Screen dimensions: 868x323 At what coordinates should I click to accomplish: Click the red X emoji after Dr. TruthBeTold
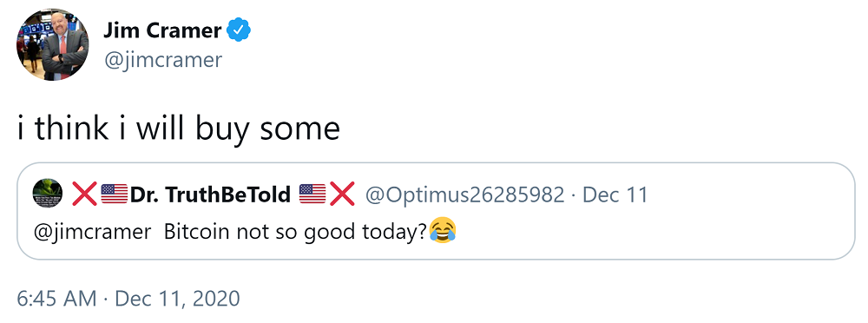(342, 194)
